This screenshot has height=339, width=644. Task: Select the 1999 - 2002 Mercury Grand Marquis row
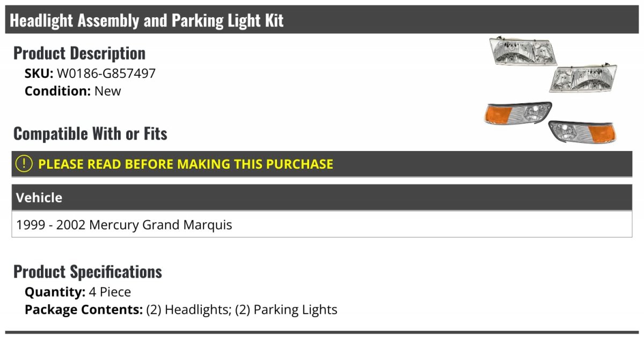pos(125,225)
